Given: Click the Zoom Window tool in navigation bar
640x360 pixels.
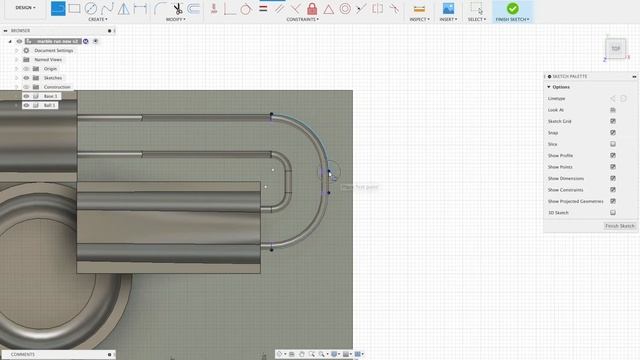Looking at the screenshot, I should tap(312, 354).
